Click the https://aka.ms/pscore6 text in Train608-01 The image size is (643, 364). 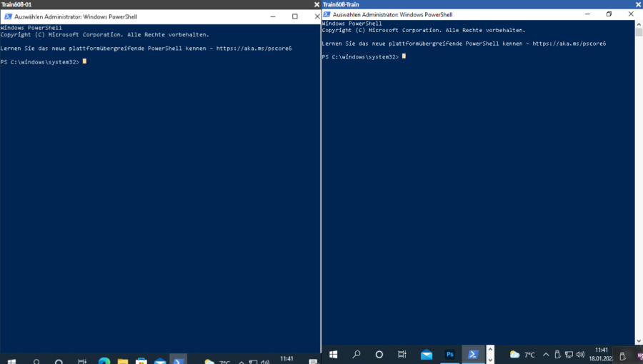tap(254, 49)
